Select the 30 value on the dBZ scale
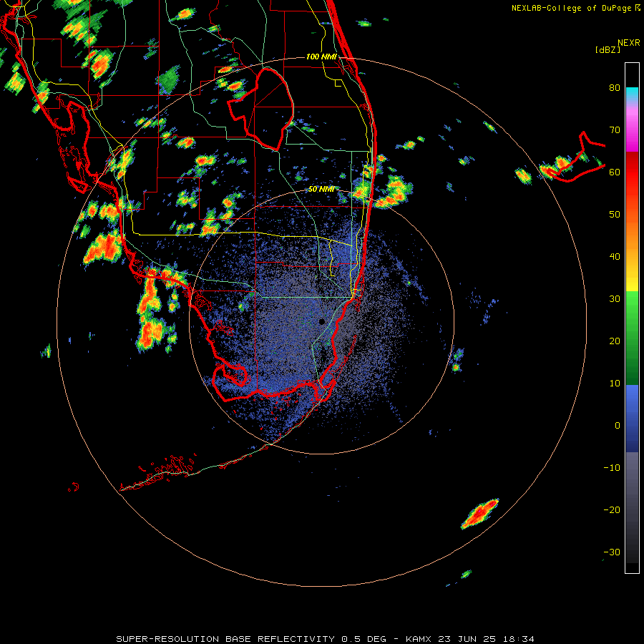 click(x=615, y=299)
